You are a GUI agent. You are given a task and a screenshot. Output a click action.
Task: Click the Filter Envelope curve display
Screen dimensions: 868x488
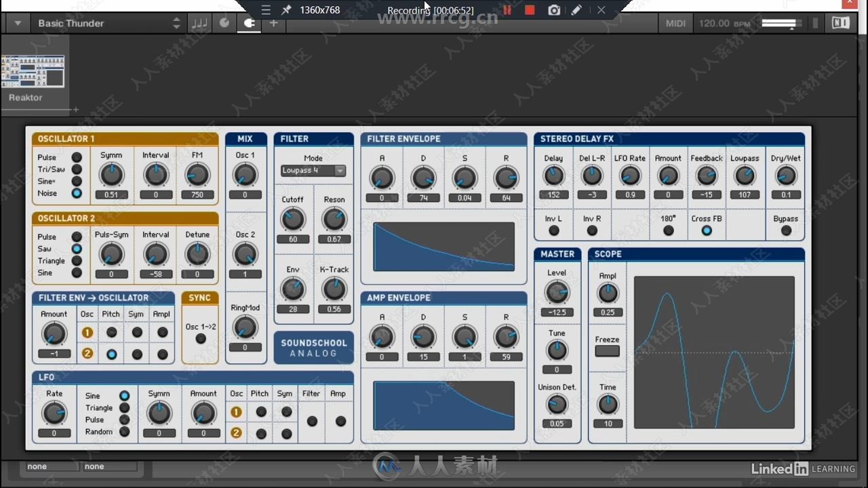click(443, 247)
